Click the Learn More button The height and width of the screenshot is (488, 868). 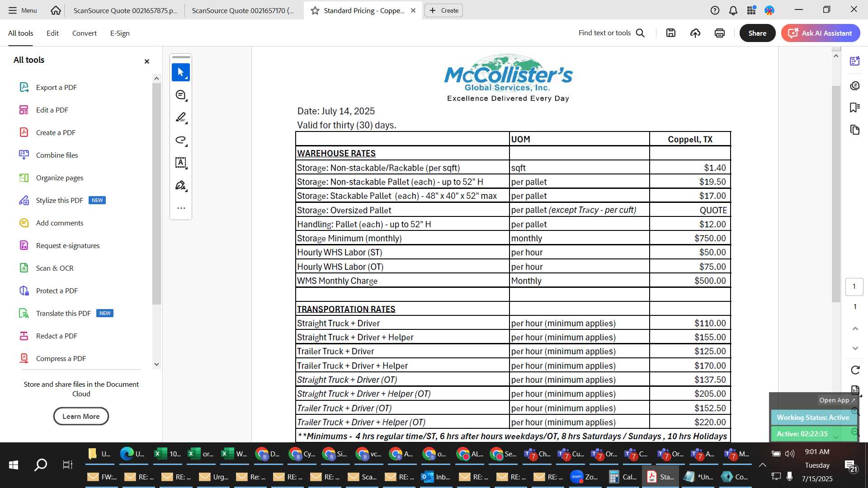[81, 416]
